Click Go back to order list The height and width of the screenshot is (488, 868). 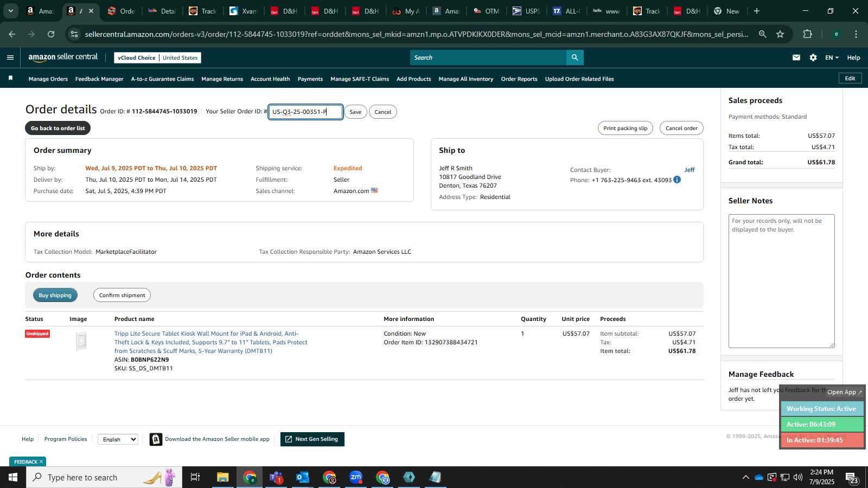click(58, 128)
